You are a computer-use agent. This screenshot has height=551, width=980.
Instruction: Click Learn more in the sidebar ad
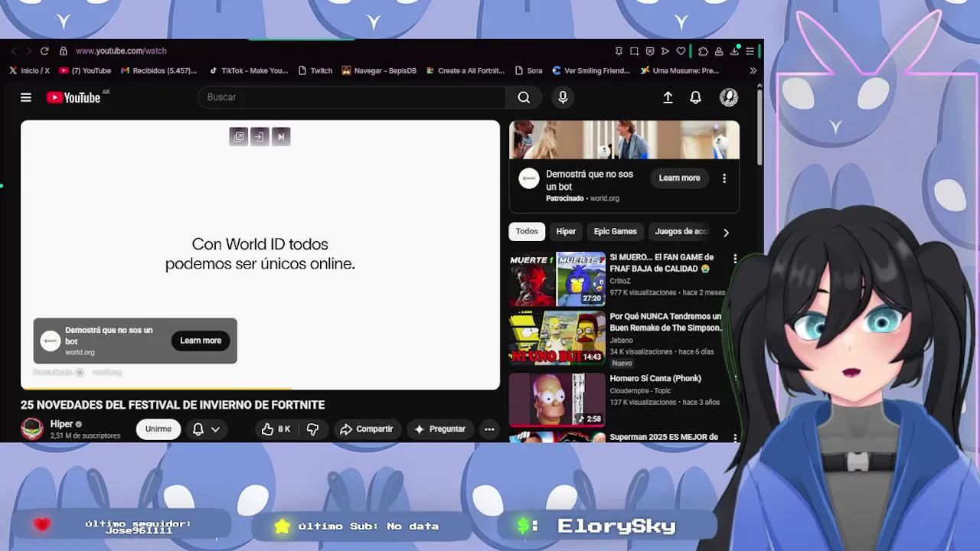(679, 178)
